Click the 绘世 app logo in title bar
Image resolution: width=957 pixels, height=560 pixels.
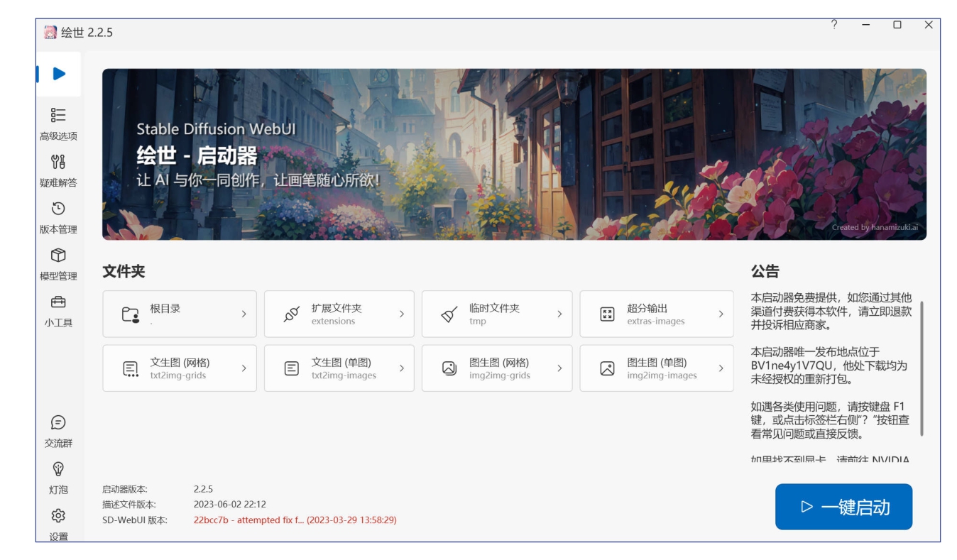coord(50,32)
